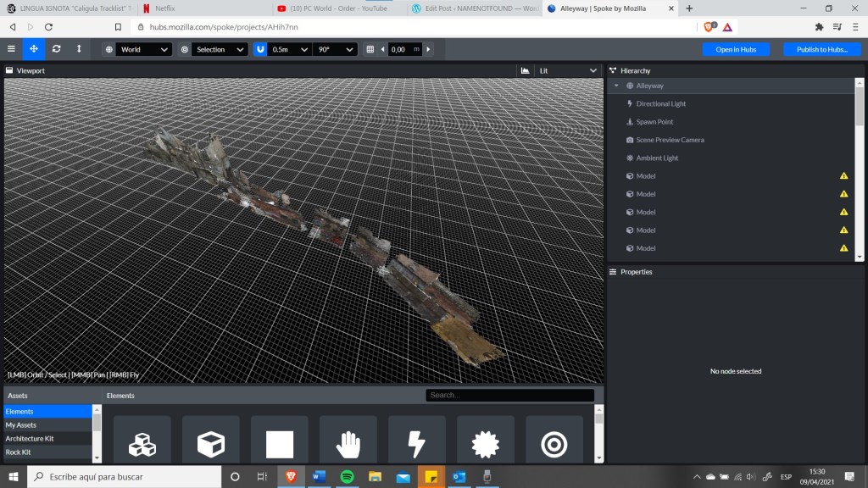
Task: Select the Translate move tool
Action: 34,49
